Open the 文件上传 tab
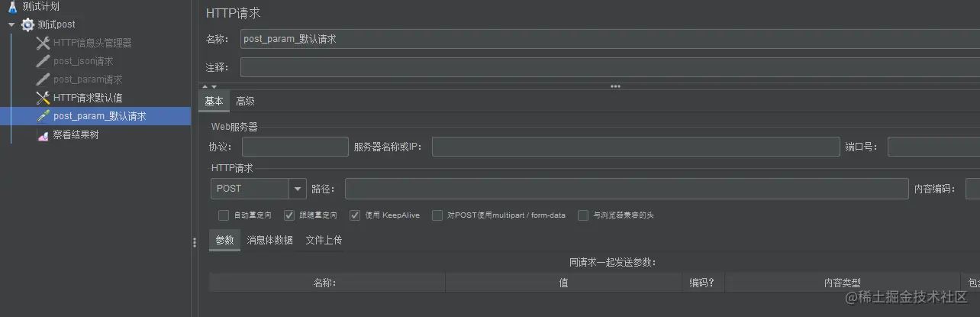The image size is (980, 317). pyautogui.click(x=324, y=240)
